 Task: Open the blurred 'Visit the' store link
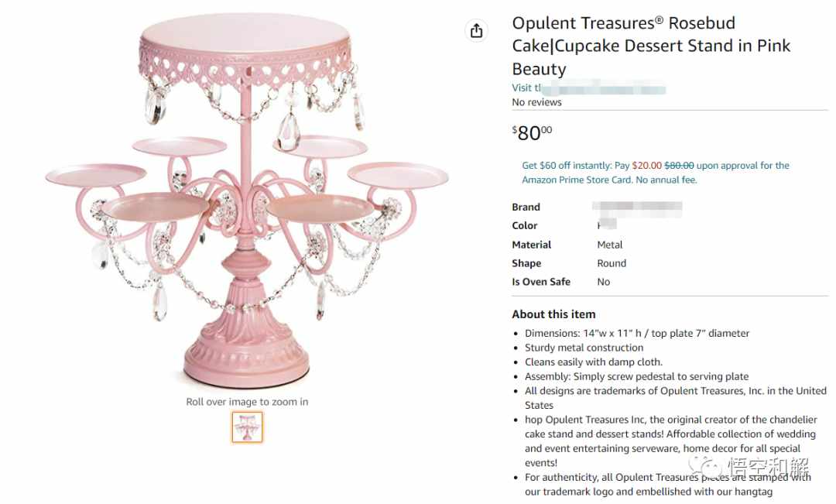(588, 88)
